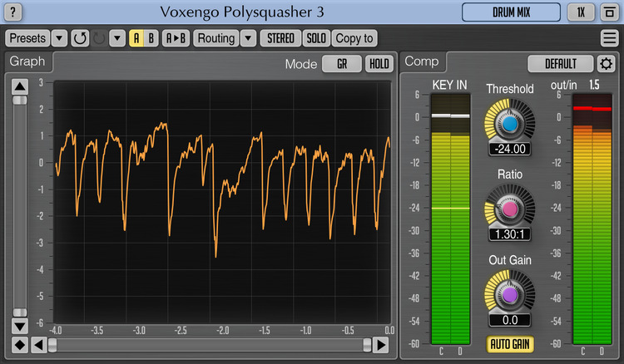Open the Comp settings gear icon
624x364 pixels.
(606, 64)
